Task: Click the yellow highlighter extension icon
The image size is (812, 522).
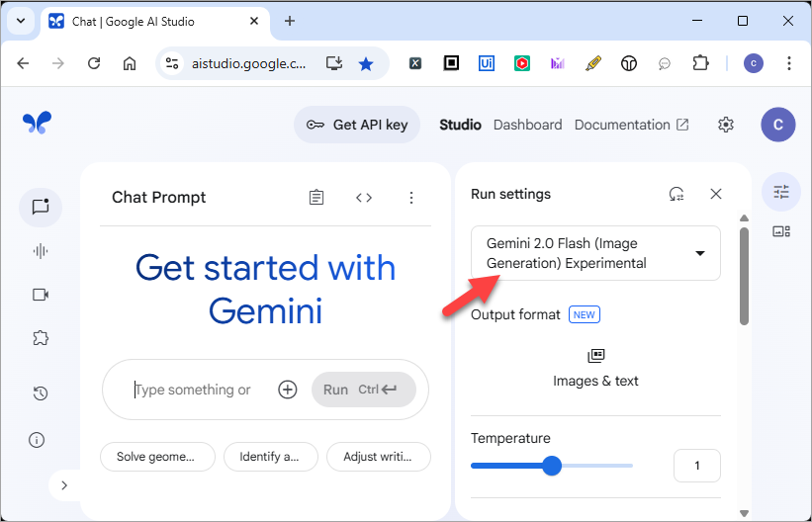Action: [593, 63]
